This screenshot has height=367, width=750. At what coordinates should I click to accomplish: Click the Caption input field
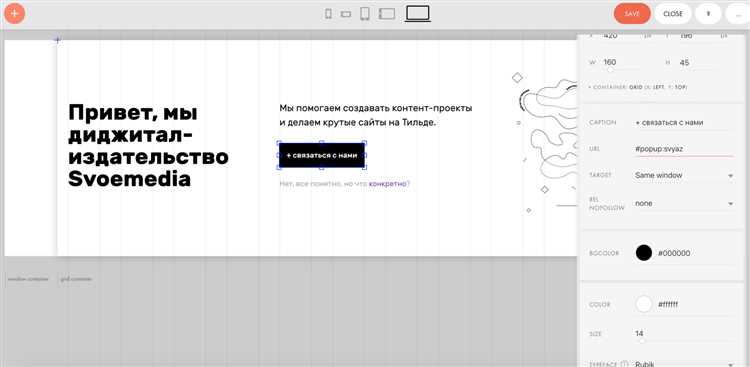click(684, 122)
